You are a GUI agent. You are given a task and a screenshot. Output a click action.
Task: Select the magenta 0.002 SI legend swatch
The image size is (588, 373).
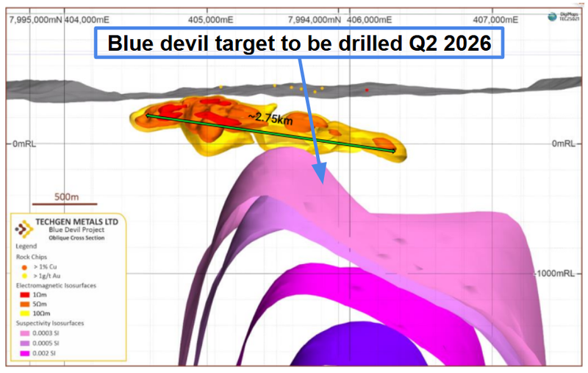(x=25, y=352)
